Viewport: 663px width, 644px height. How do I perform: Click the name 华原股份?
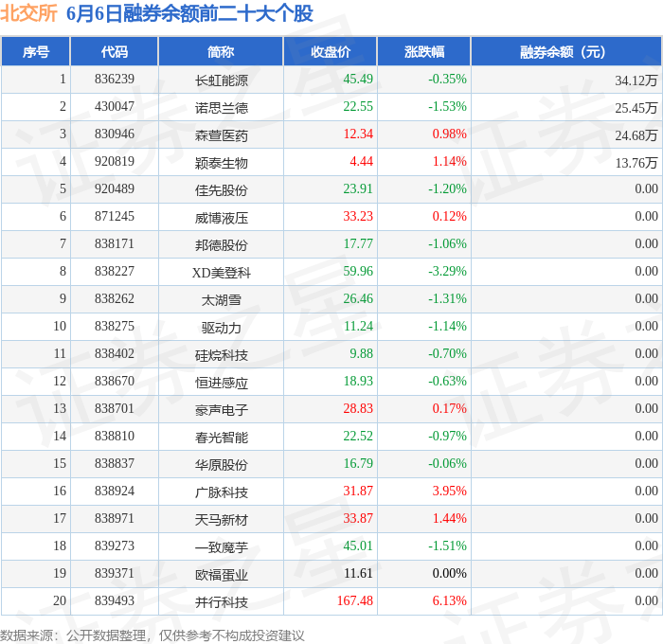(x=221, y=465)
